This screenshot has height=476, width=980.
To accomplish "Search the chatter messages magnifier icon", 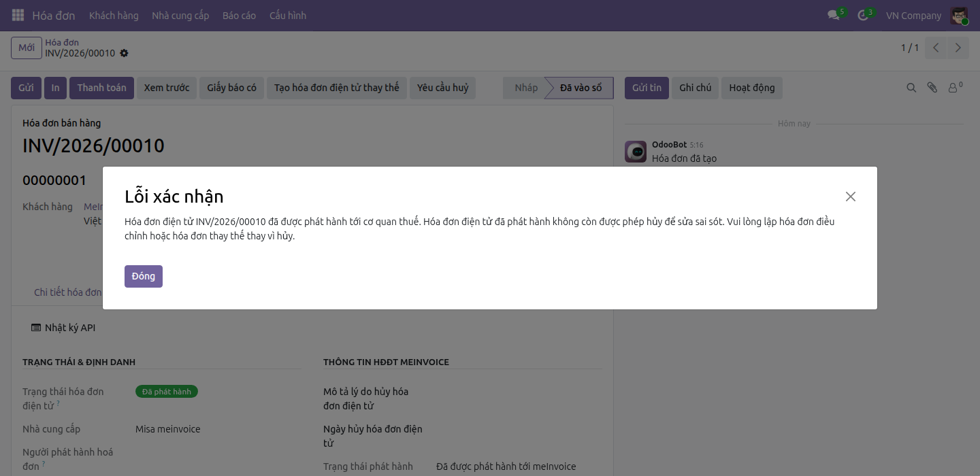I will click(911, 88).
